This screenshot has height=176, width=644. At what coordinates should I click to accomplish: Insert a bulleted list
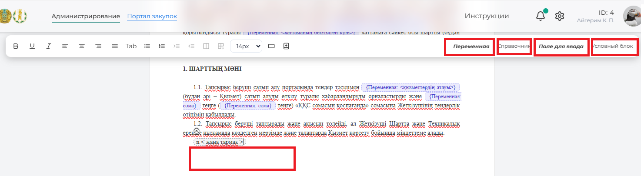click(147, 46)
